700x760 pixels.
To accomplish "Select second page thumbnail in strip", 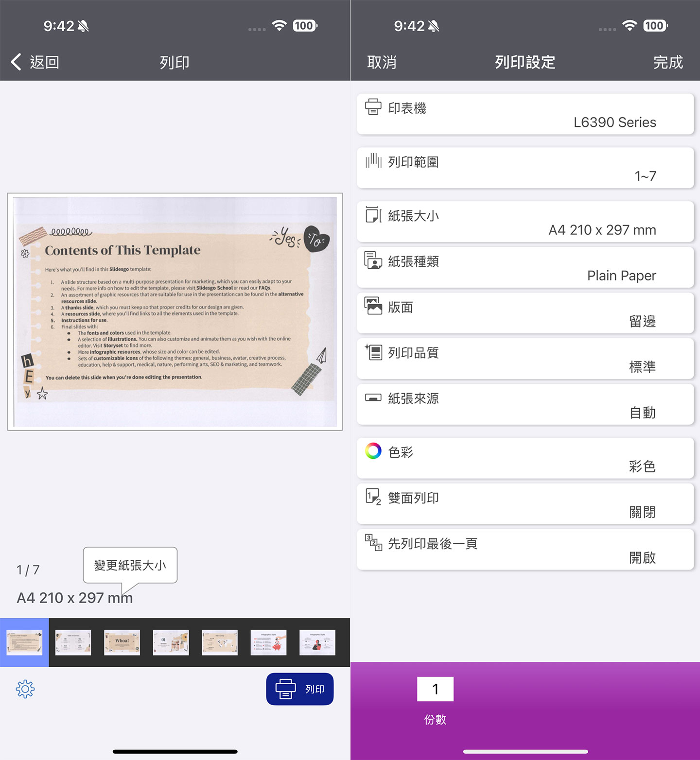I will point(73,642).
